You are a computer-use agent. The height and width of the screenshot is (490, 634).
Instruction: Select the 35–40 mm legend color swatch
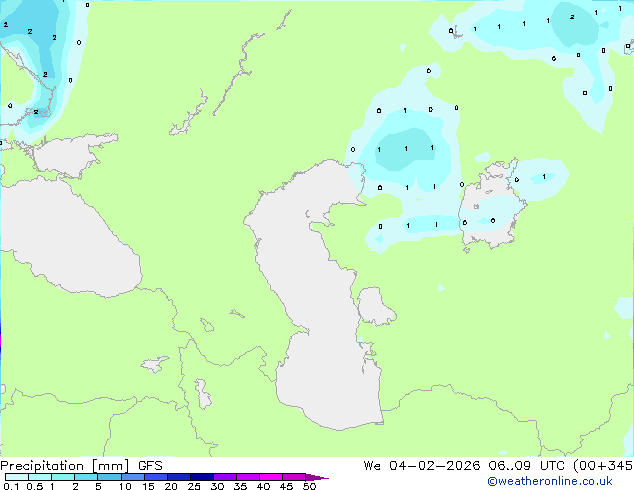coord(247,477)
